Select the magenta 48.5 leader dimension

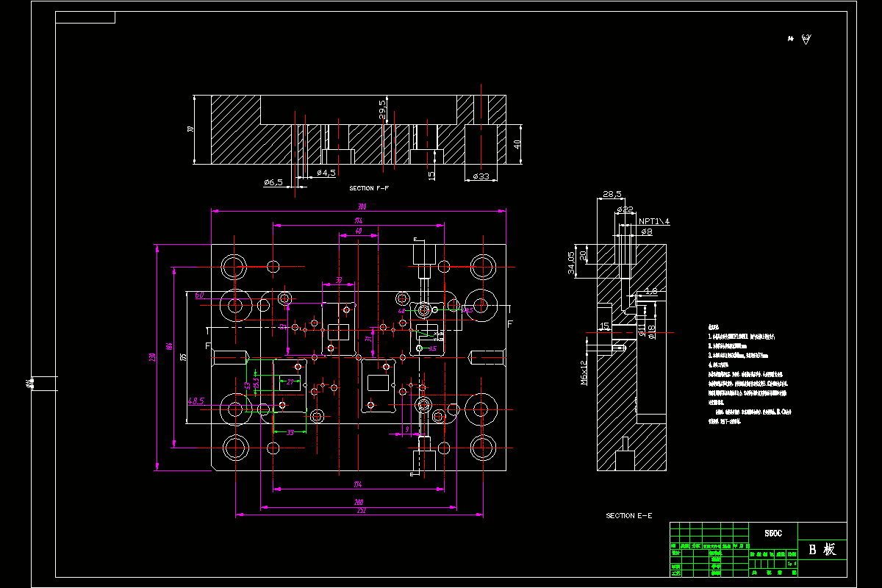(x=196, y=401)
